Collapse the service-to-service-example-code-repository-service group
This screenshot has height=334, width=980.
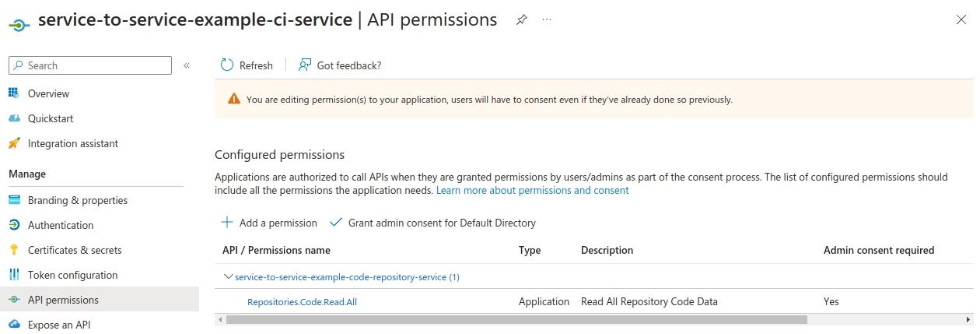click(228, 276)
